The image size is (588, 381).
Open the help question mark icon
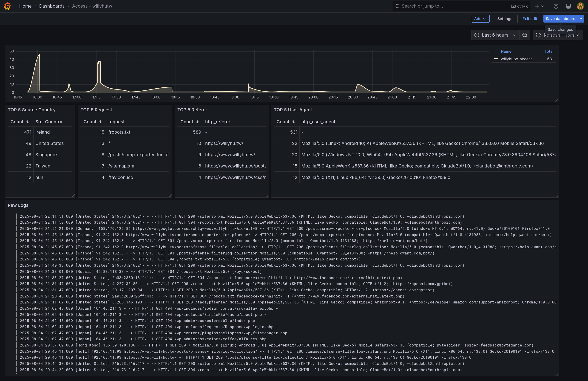pos(556,6)
